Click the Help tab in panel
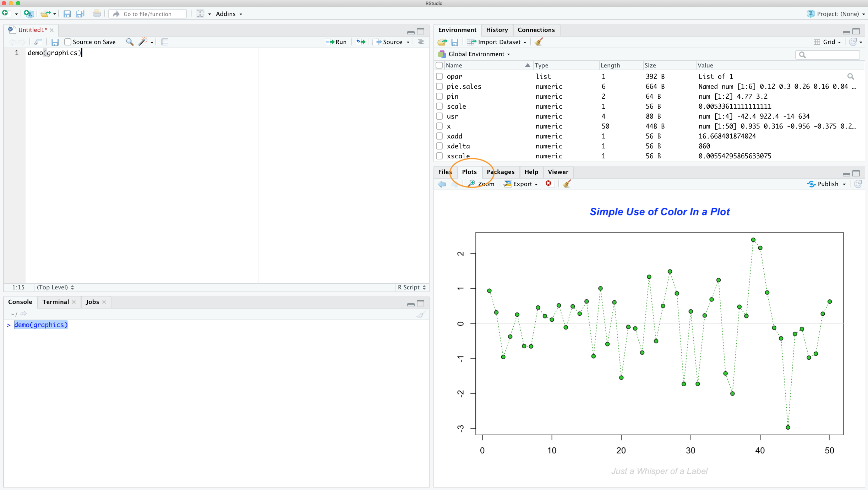This screenshot has height=490, width=868. pos(531,172)
